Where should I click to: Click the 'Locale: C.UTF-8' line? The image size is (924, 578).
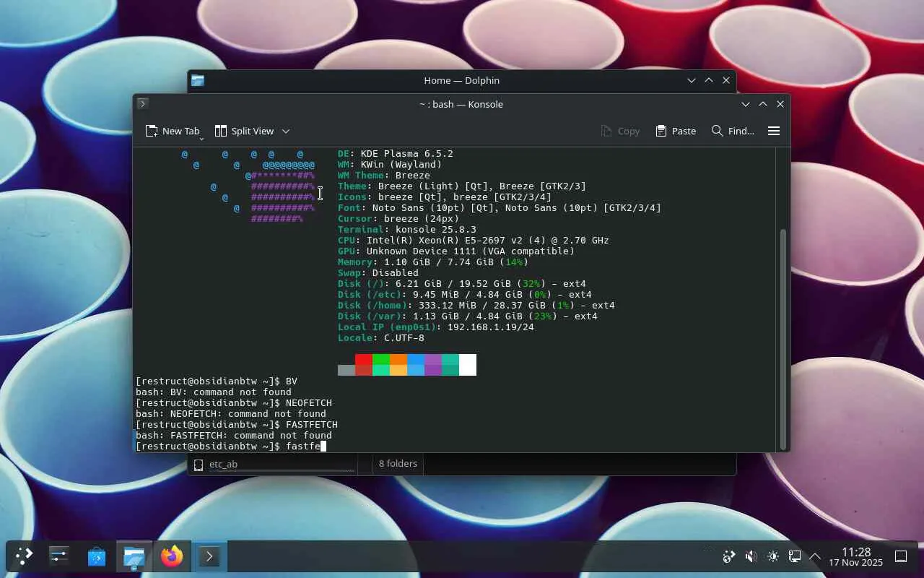[381, 338]
